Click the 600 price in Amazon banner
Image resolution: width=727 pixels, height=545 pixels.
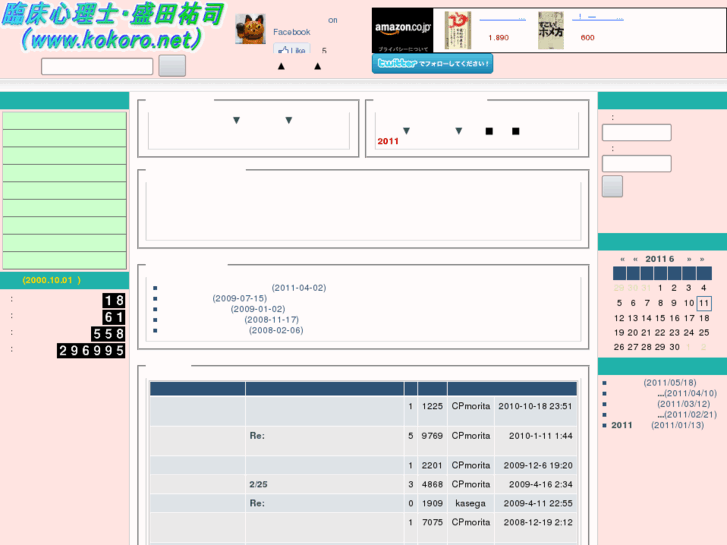(x=587, y=38)
